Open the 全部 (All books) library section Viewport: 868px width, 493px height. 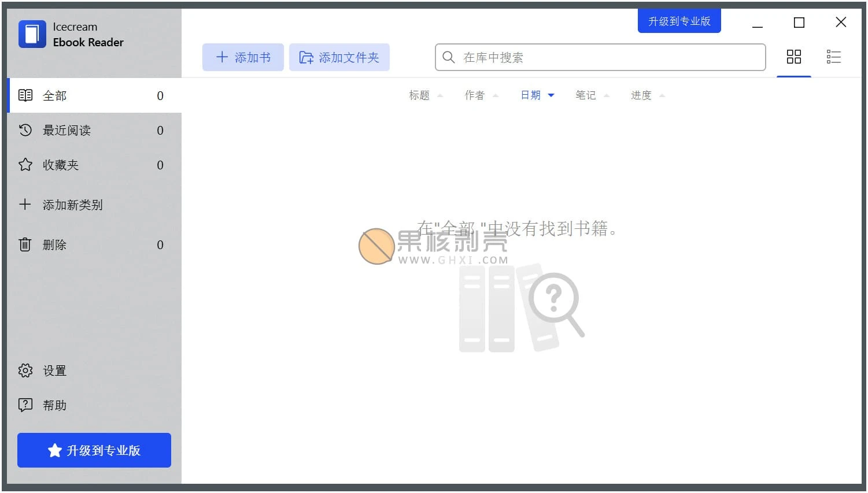[55, 95]
